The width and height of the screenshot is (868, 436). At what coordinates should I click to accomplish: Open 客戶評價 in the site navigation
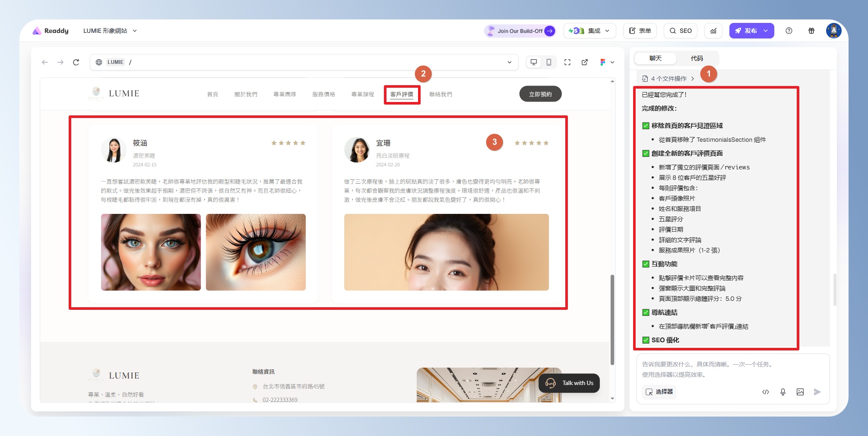402,94
